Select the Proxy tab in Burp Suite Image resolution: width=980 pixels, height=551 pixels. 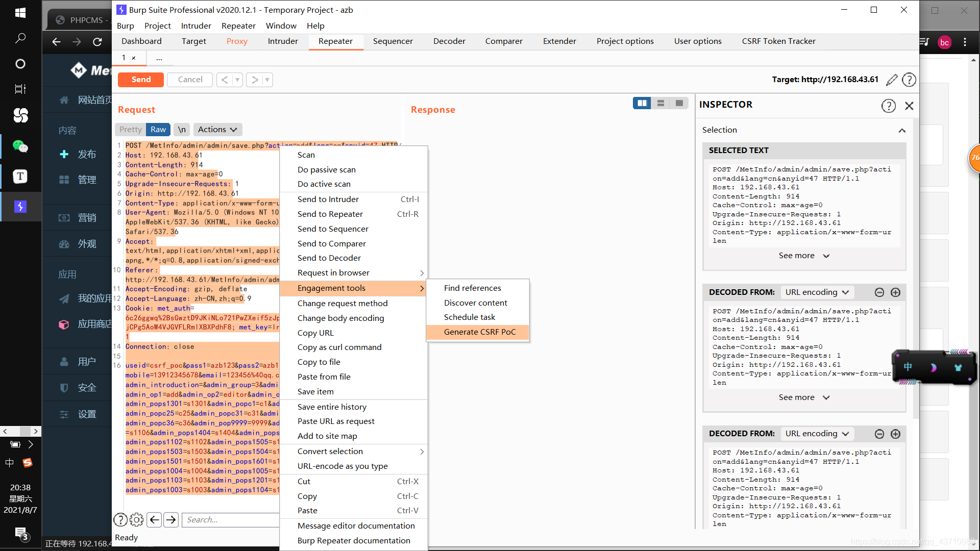coord(237,41)
